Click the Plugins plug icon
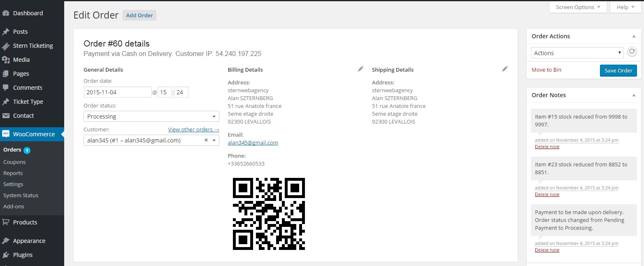 coord(6,255)
